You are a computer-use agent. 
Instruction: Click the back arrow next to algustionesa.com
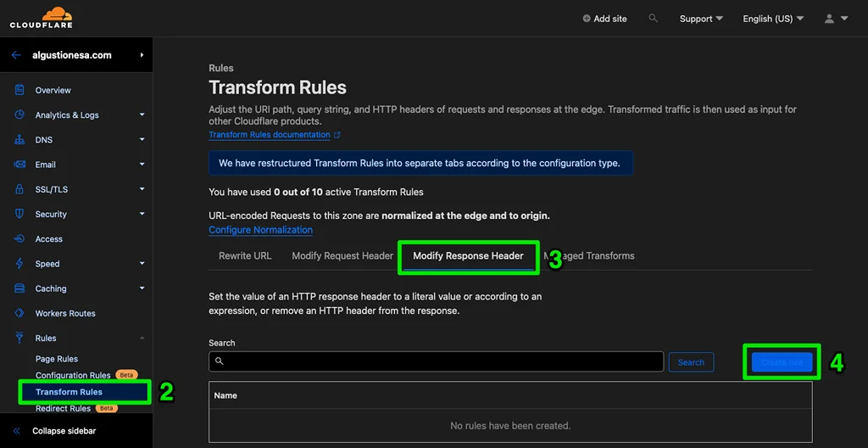point(16,55)
